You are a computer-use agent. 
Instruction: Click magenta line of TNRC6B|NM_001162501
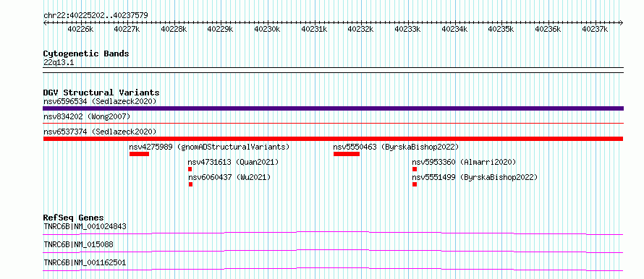[333, 269]
